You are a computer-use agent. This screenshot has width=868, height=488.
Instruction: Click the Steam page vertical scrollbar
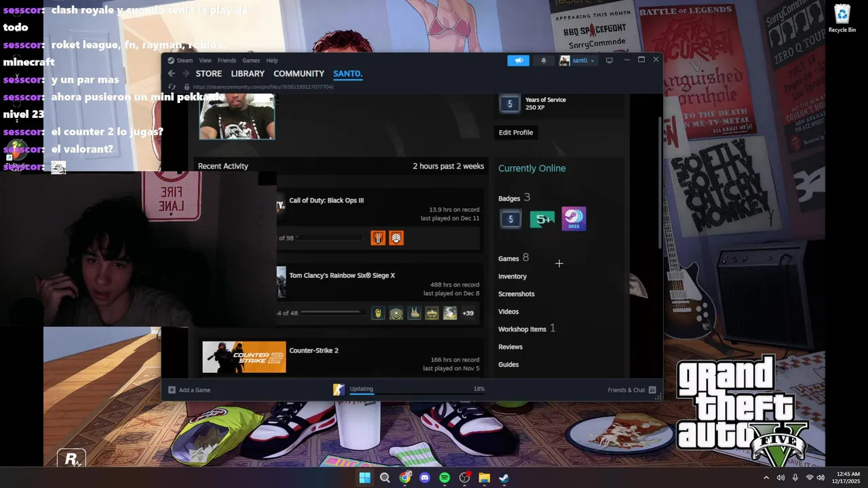click(660, 183)
